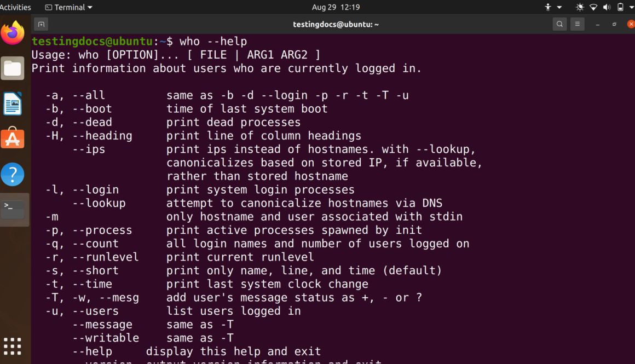This screenshot has width=635, height=364.
Task: Open the Help icon in dock
Action: pyautogui.click(x=13, y=175)
